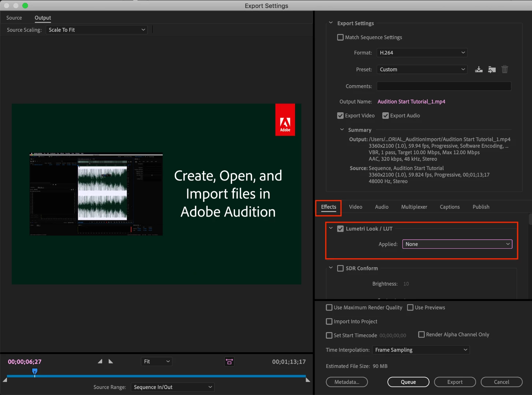Open the Captions tab
The width and height of the screenshot is (532, 395).
point(450,207)
